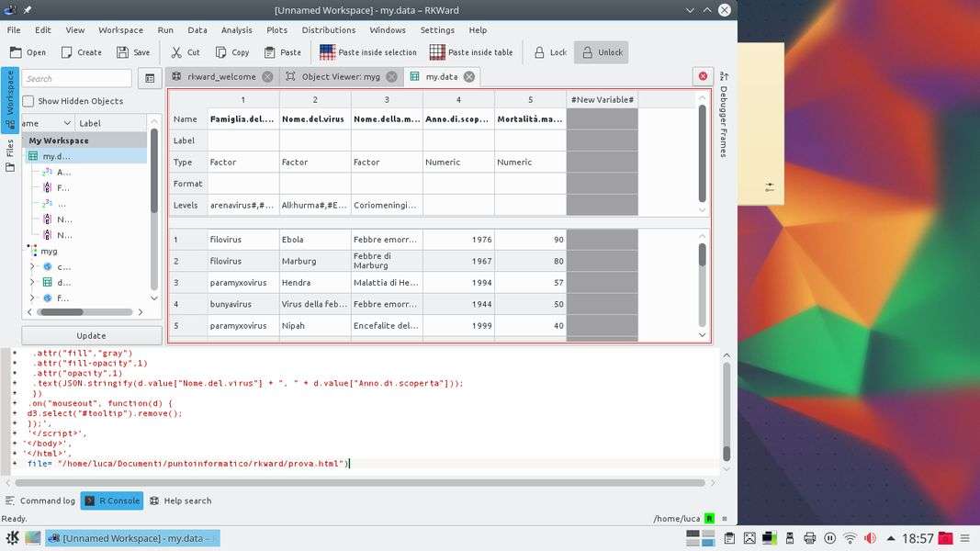Open the Distributions menu
Viewport: 980px width, 551px height.
tap(328, 29)
